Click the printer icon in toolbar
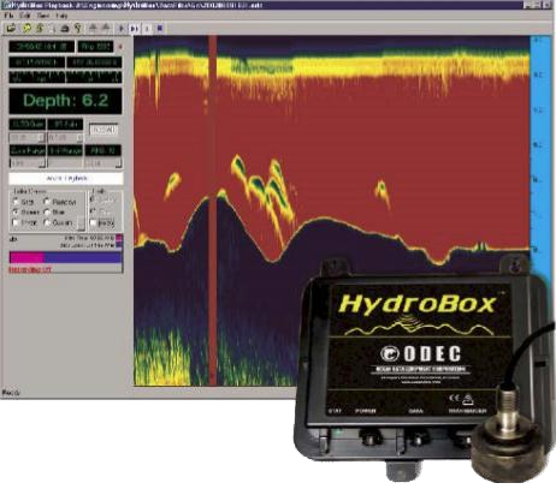Image resolution: width=556 pixels, height=489 pixels. [x=65, y=29]
